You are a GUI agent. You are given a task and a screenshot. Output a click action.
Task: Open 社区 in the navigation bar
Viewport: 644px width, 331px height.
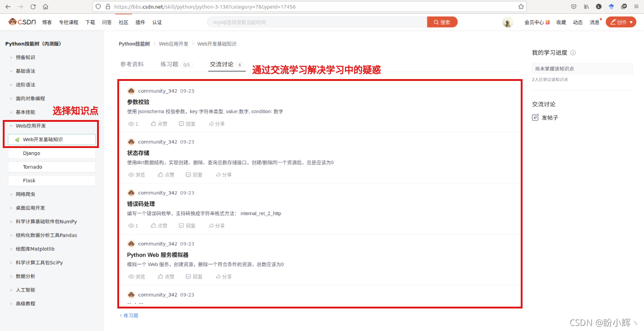pos(123,22)
